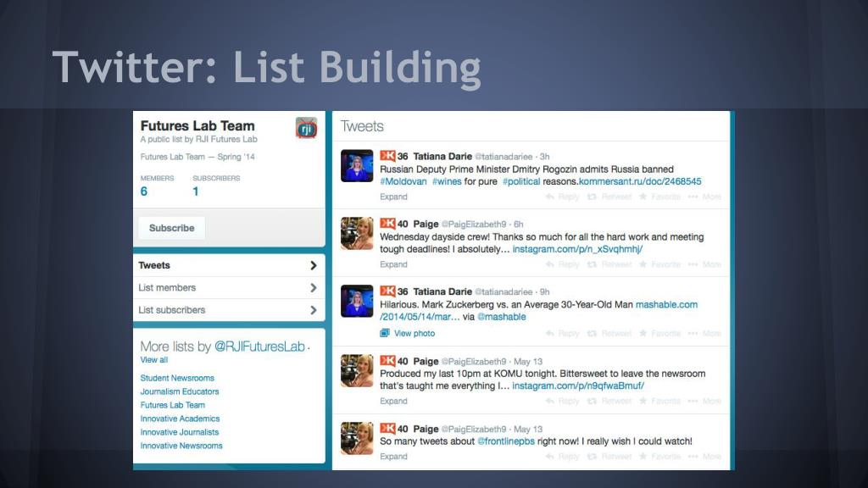Retweet the Zuckerberg tweet
868x488 pixels.
click(609, 333)
